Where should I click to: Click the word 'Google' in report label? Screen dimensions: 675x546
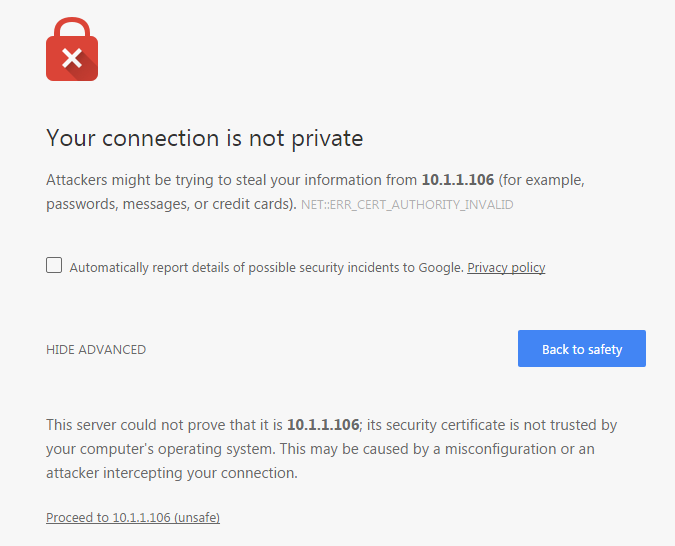(441, 268)
